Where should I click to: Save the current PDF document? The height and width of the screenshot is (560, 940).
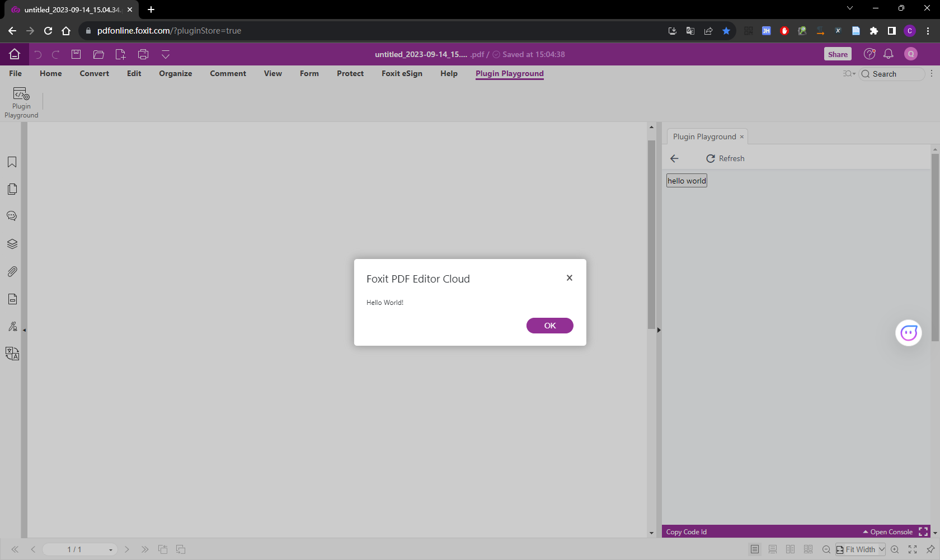point(76,54)
